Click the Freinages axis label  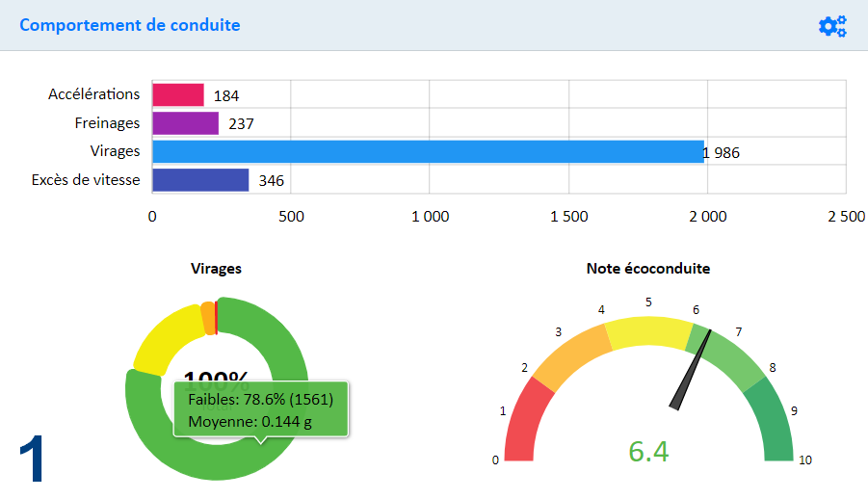pos(107,123)
